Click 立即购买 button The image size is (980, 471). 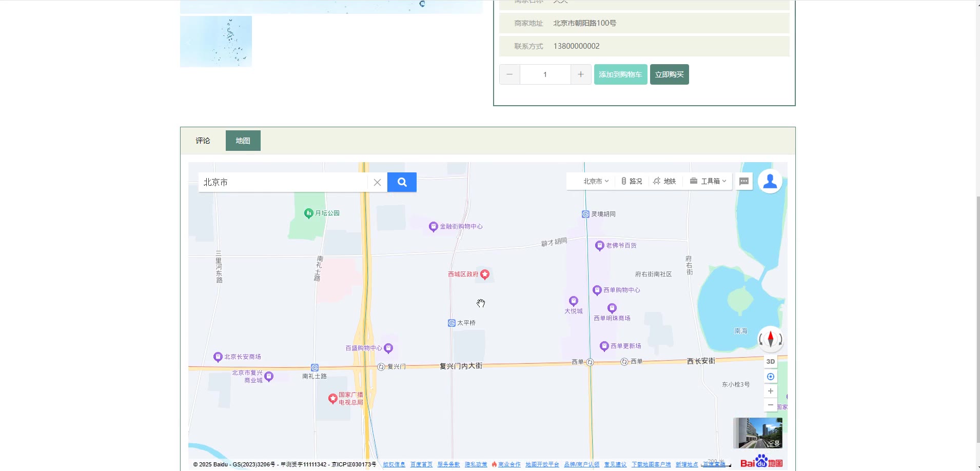pos(670,74)
